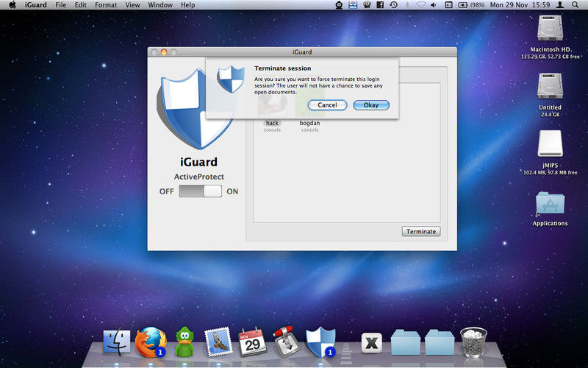
Task: Click the Bluetooth status icon
Action: pos(407,5)
